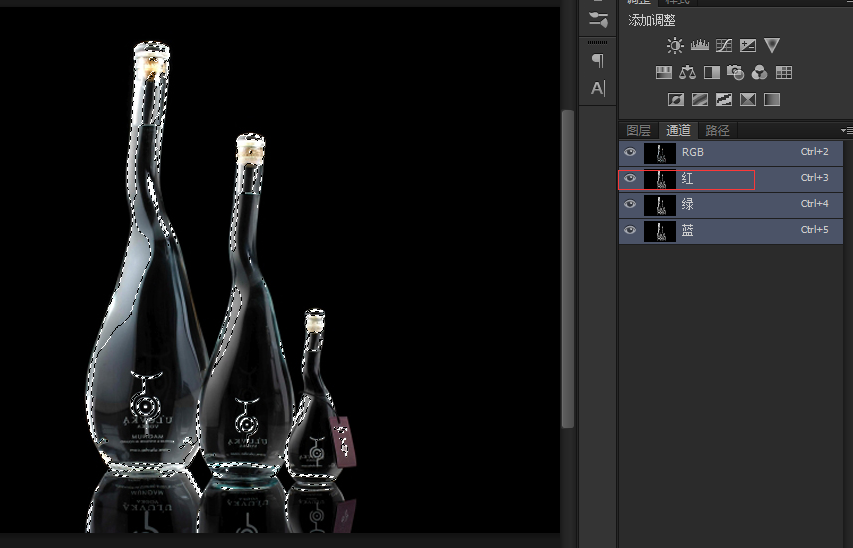Click the 绿 channel thumbnail
The width and height of the screenshot is (853, 548).
point(660,205)
